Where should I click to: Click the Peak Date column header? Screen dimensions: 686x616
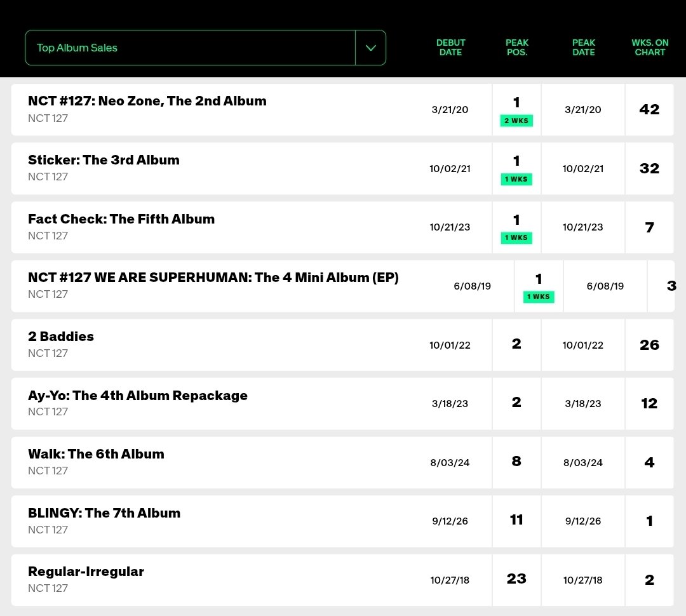click(x=584, y=47)
